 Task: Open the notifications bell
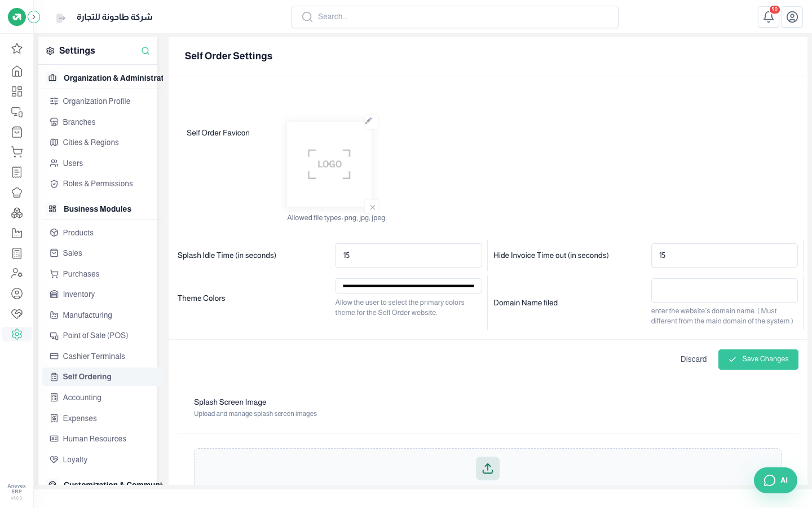click(768, 17)
